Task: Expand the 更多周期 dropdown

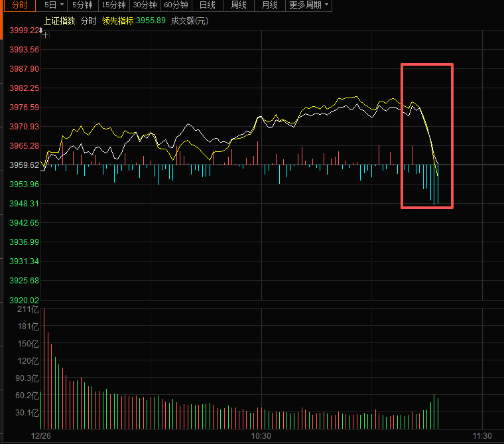Action: (x=309, y=5)
